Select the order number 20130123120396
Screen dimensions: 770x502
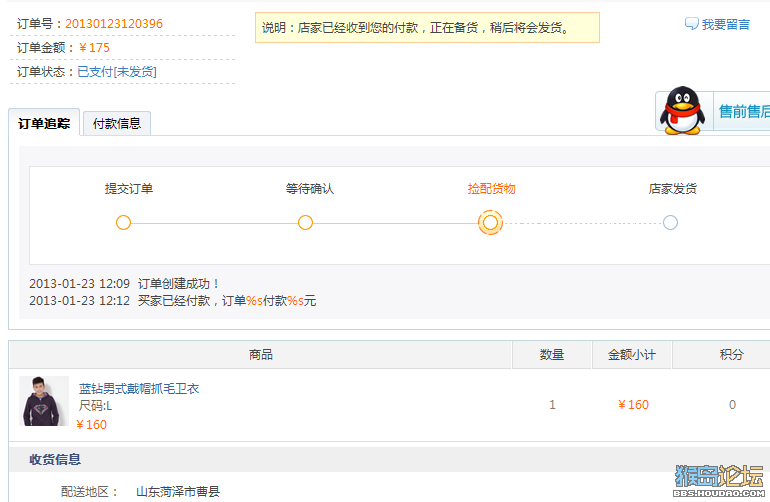114,24
